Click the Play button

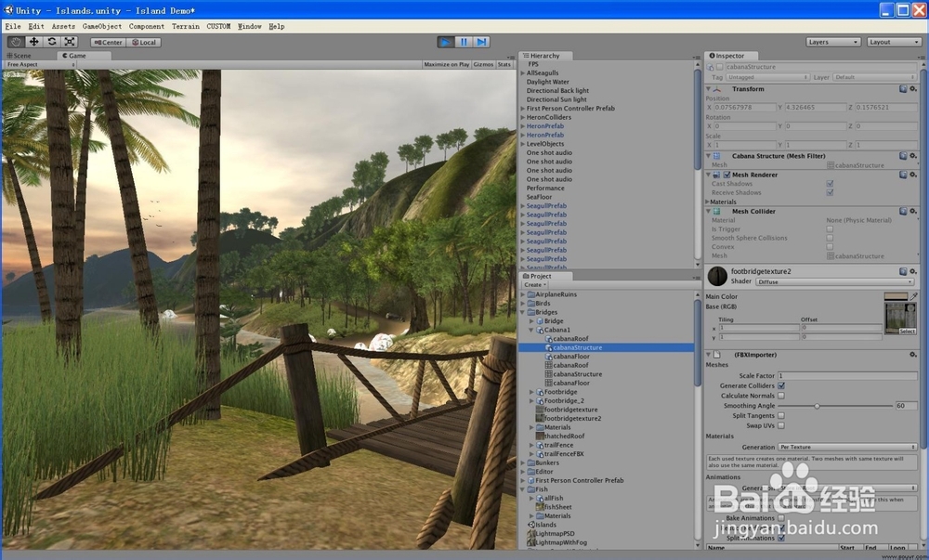coord(446,42)
